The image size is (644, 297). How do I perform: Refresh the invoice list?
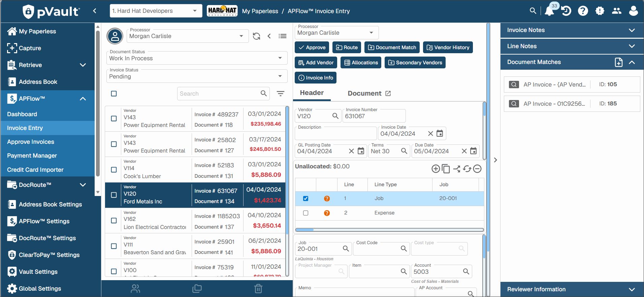point(257,36)
